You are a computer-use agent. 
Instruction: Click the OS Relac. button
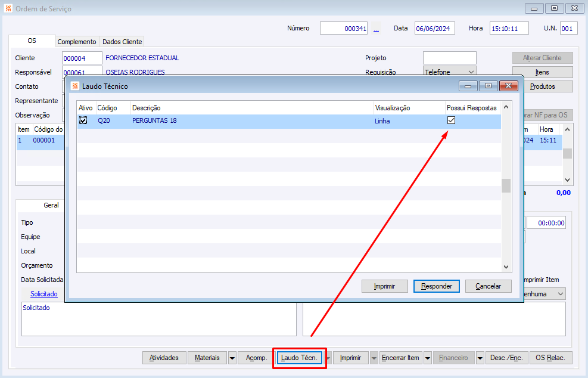tap(550, 358)
